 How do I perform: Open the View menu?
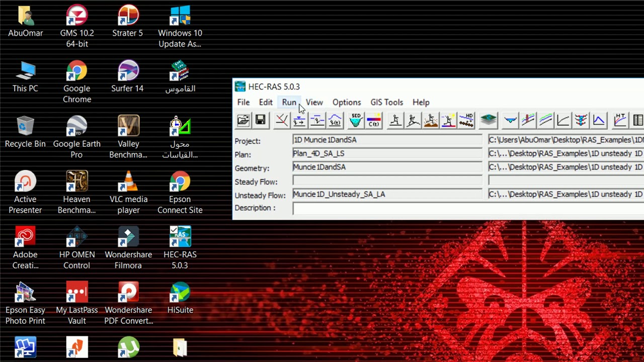tap(314, 102)
